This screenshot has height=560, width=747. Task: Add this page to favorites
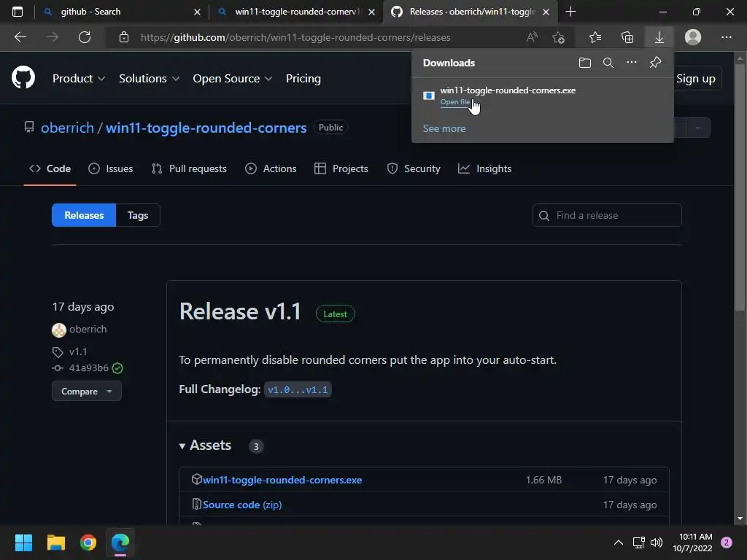[x=558, y=37]
